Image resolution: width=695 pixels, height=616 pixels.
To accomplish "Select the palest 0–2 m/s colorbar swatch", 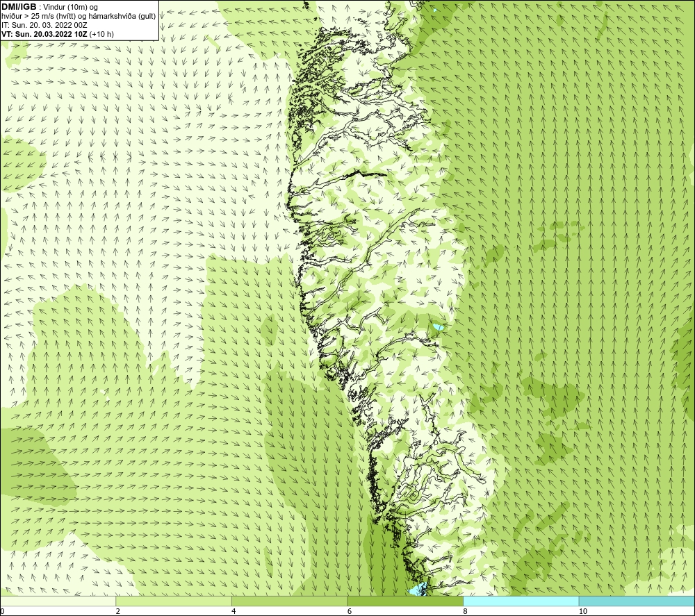I will click(58, 601).
